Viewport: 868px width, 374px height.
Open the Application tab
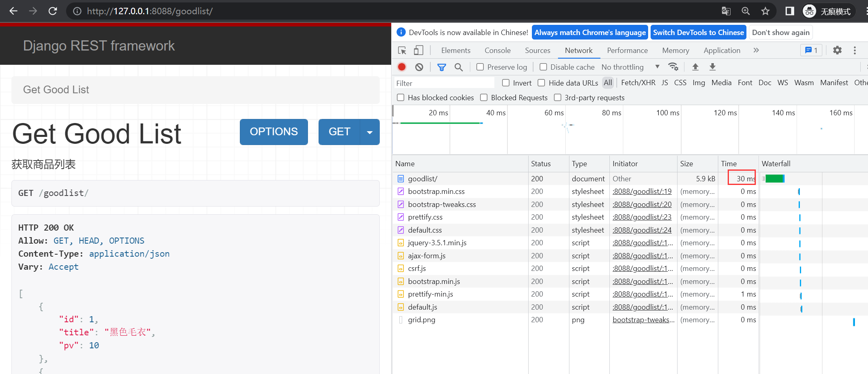coord(722,51)
